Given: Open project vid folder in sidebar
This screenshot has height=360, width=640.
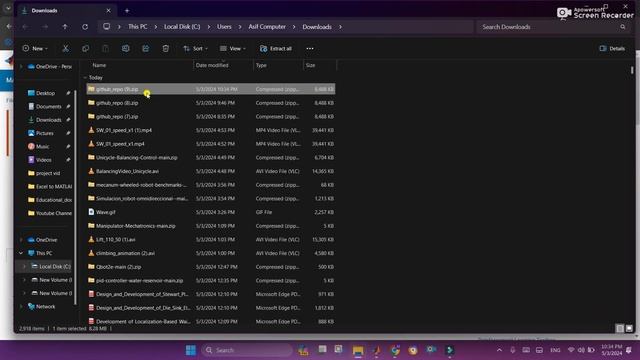Looking at the screenshot, I should pos(47,173).
